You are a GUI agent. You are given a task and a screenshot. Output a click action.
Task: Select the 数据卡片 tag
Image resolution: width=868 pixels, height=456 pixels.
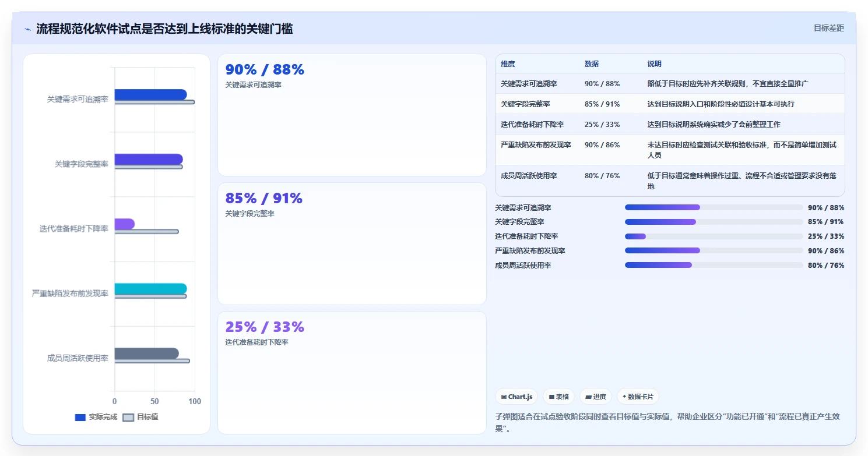pos(638,397)
